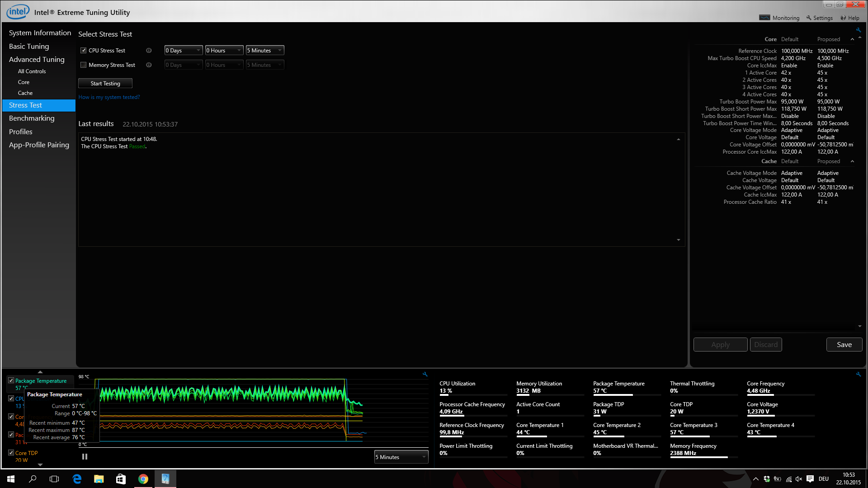Screen dimensions: 868x488
Task: Open network icon in system tray
Action: [788, 479]
